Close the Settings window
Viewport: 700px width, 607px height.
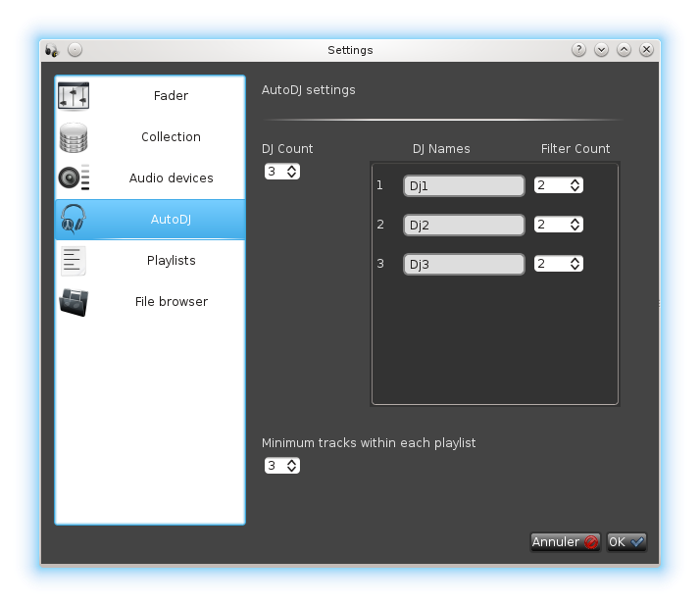tap(646, 50)
